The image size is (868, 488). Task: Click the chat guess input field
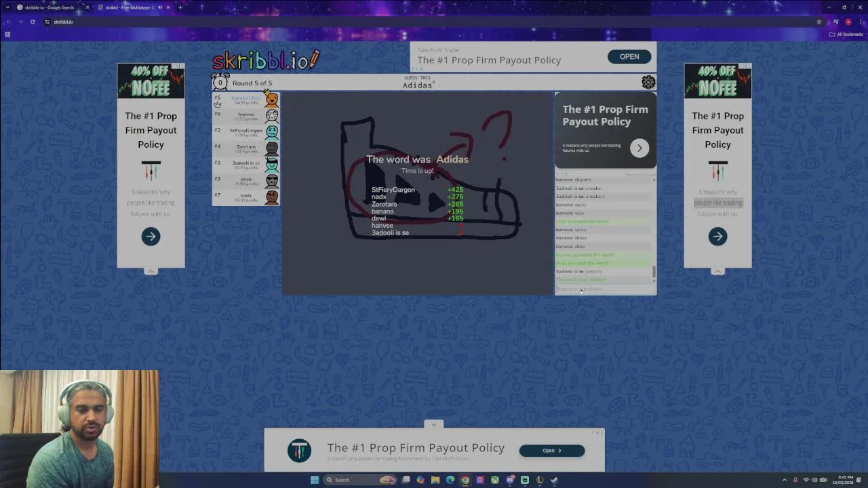click(x=606, y=289)
